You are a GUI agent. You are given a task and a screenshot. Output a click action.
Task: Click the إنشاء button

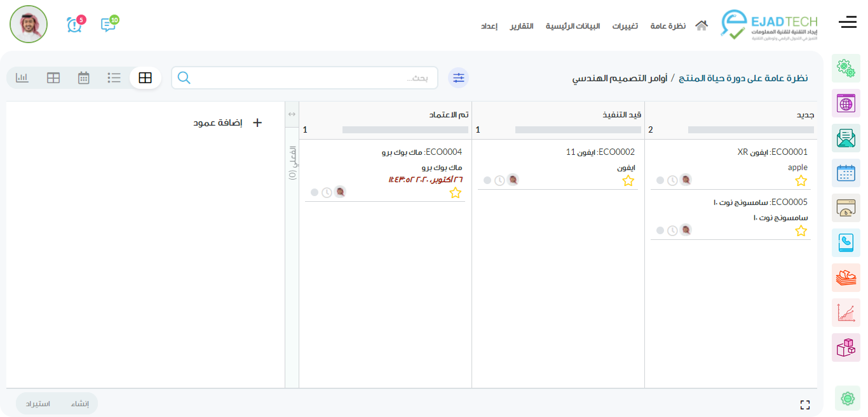(x=79, y=404)
